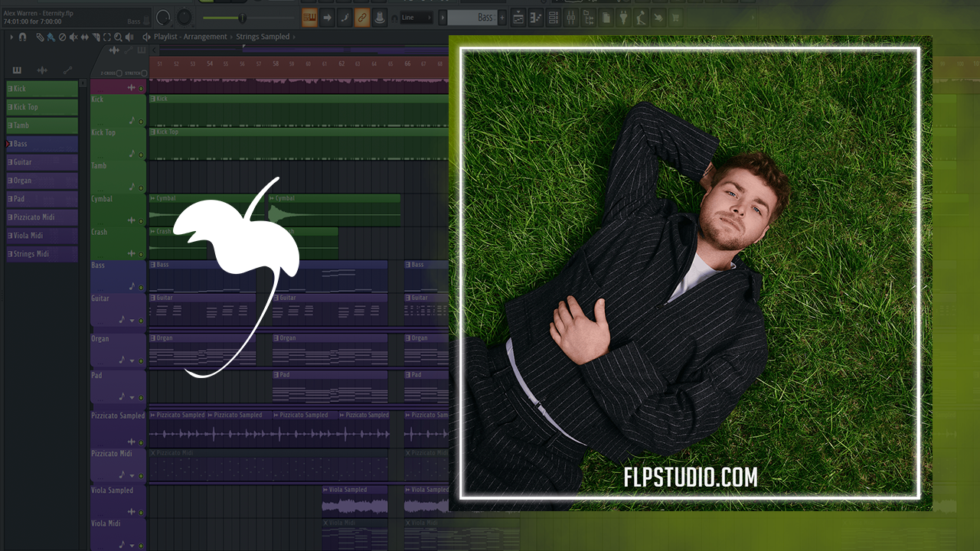Select the Select tool in playlist toolbar
980x551 pixels.
click(x=106, y=37)
